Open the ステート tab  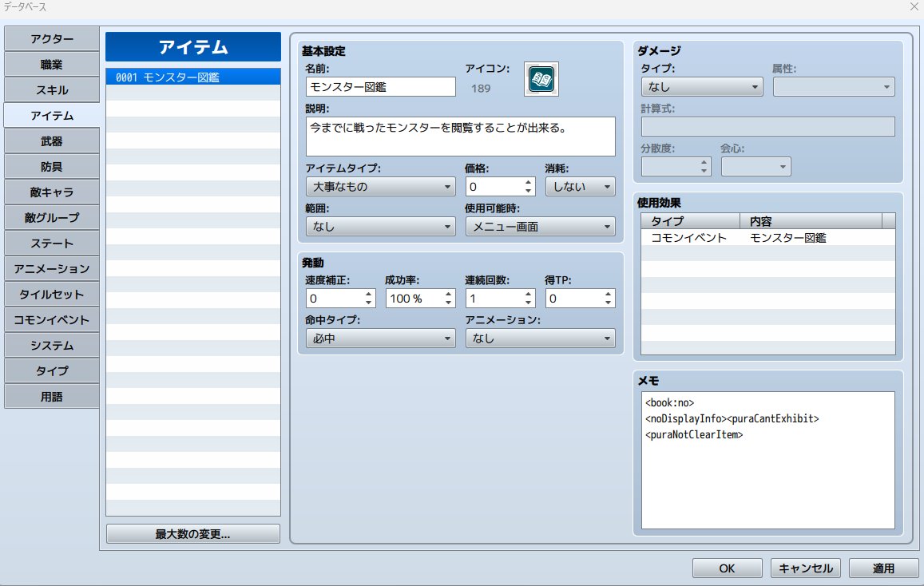(x=52, y=244)
